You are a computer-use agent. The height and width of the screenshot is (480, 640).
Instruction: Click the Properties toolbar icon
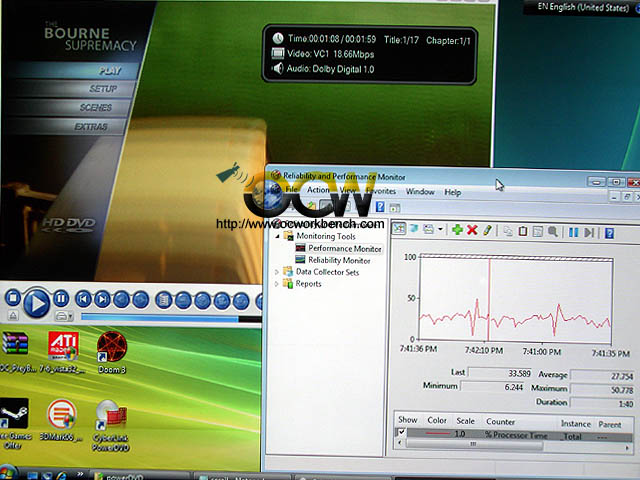538,232
